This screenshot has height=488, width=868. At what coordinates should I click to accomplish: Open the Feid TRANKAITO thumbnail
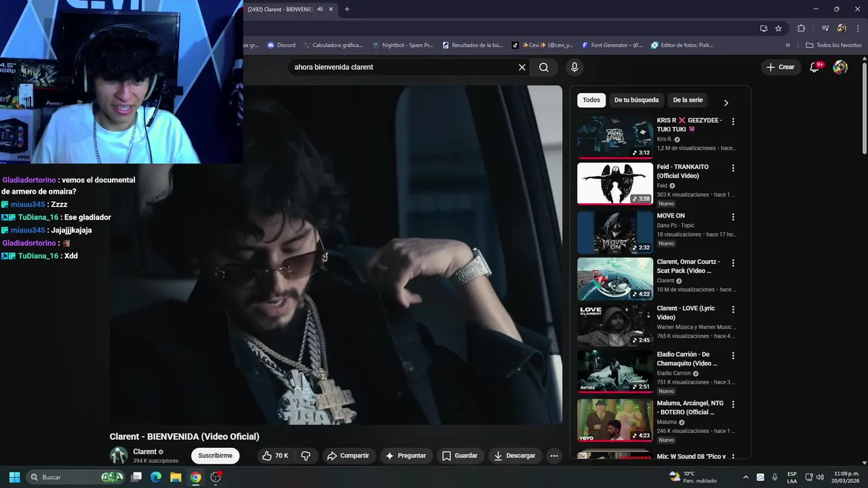click(615, 183)
